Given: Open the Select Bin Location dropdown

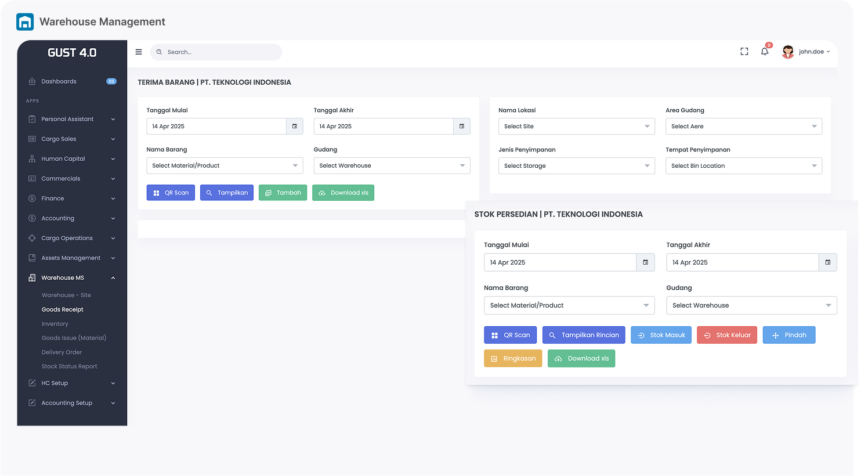Looking at the screenshot, I should [x=743, y=166].
